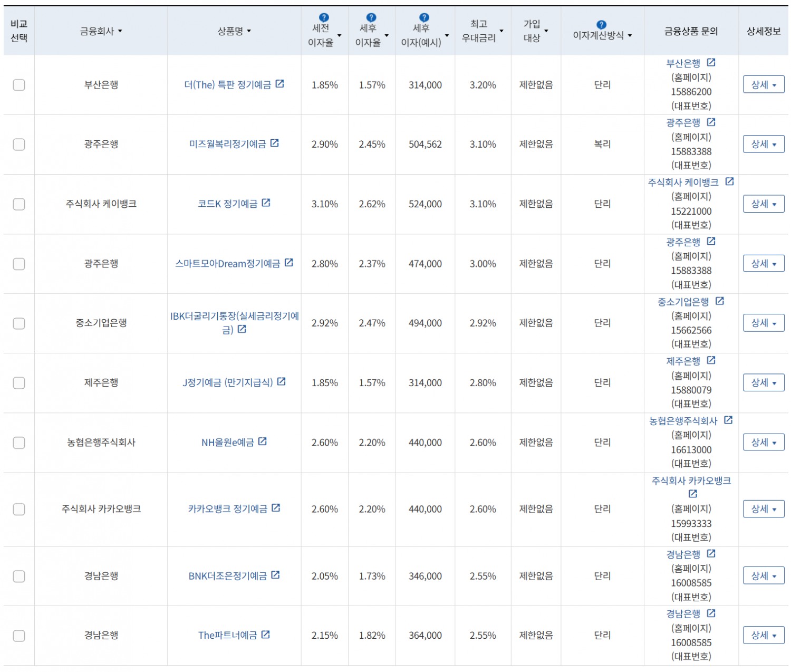The height and width of the screenshot is (672, 791).
Task: Expand 상세 button in 카카오뱅크 row
Action: click(x=764, y=509)
